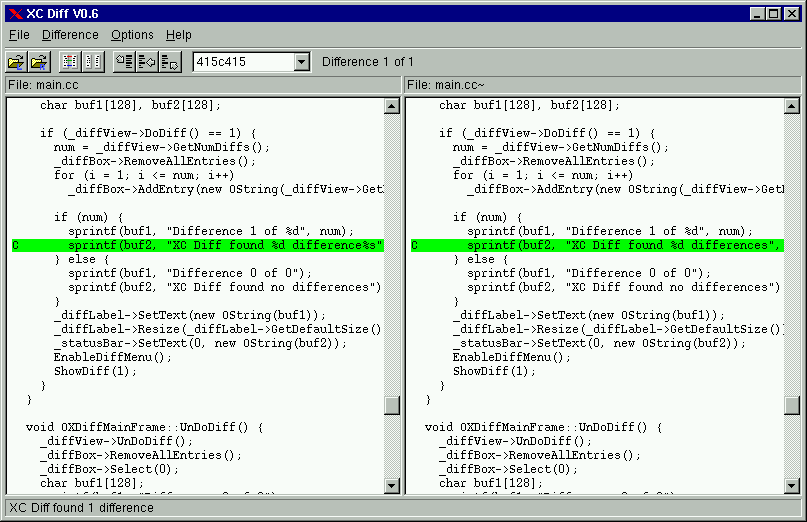
Task: Click 'ShowDiff(1);' in right pane
Action: [x=494, y=371]
